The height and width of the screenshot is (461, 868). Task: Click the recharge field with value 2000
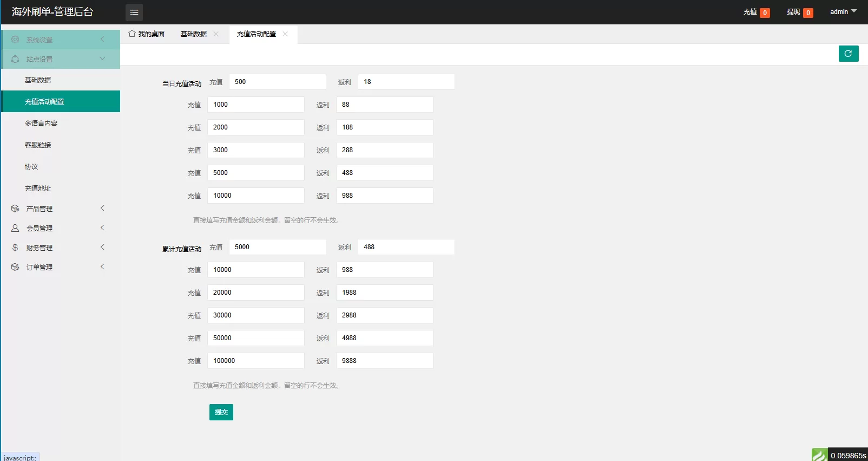click(256, 127)
